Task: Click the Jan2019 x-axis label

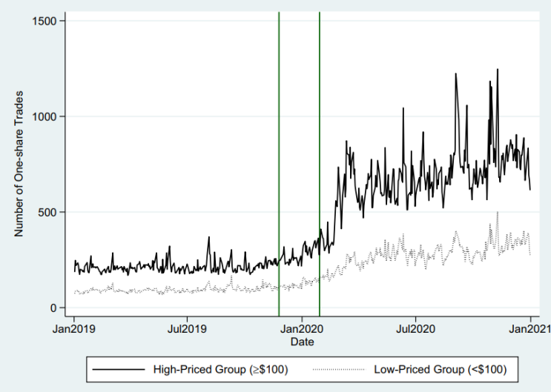Action: (x=74, y=329)
